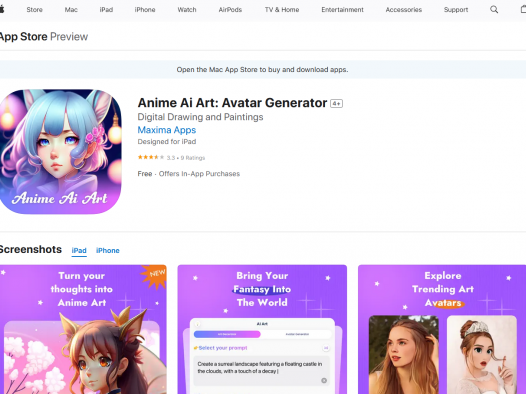The height and width of the screenshot is (394, 526).
Task: Click the Screenshots section heading
Action: (x=31, y=249)
